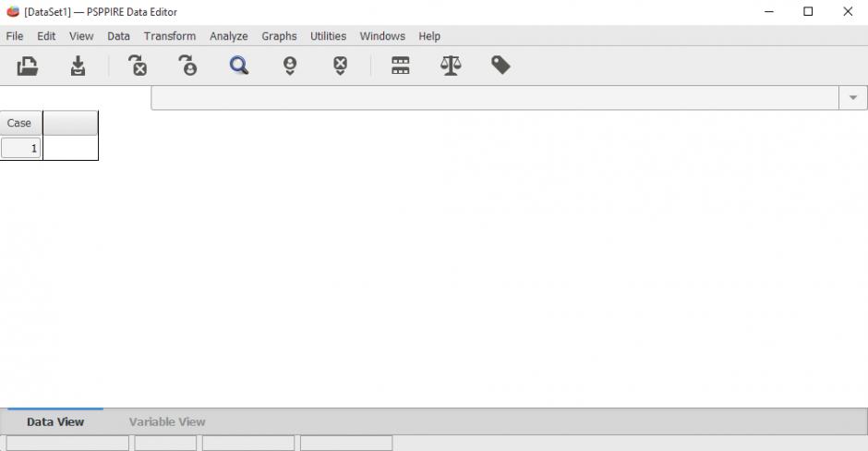The image size is (868, 451).
Task: Open the Help menu
Action: pos(429,36)
